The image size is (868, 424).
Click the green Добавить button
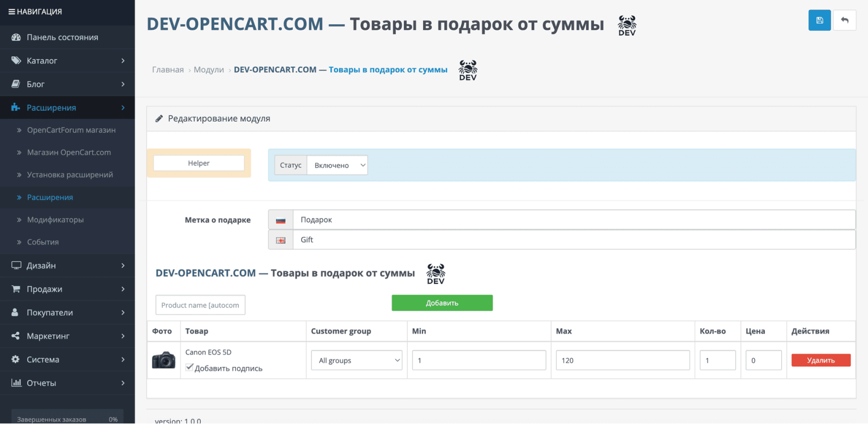442,303
